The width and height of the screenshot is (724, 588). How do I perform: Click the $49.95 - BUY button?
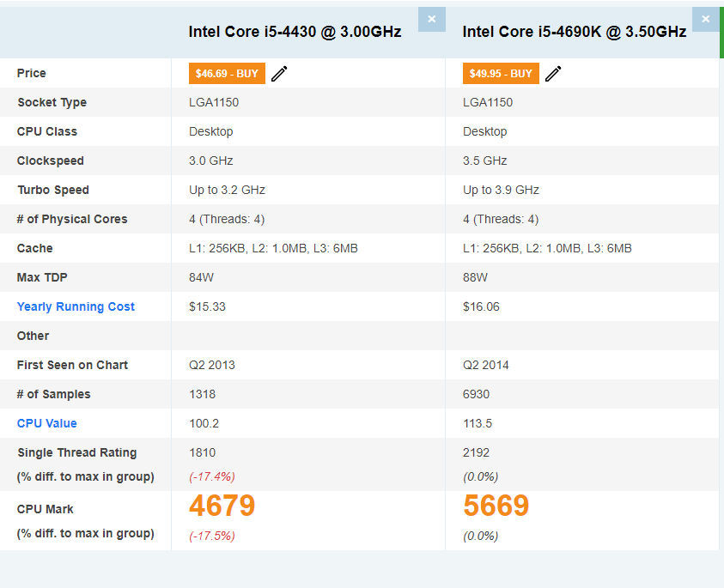(501, 74)
